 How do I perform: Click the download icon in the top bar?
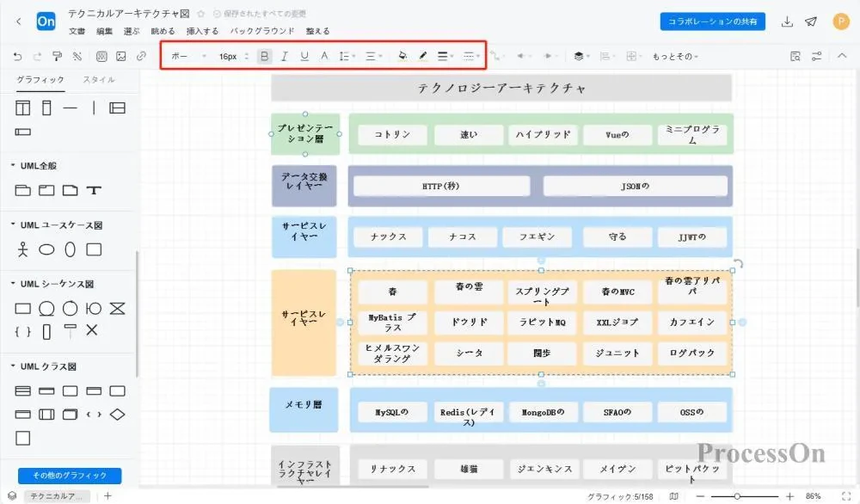click(x=785, y=22)
